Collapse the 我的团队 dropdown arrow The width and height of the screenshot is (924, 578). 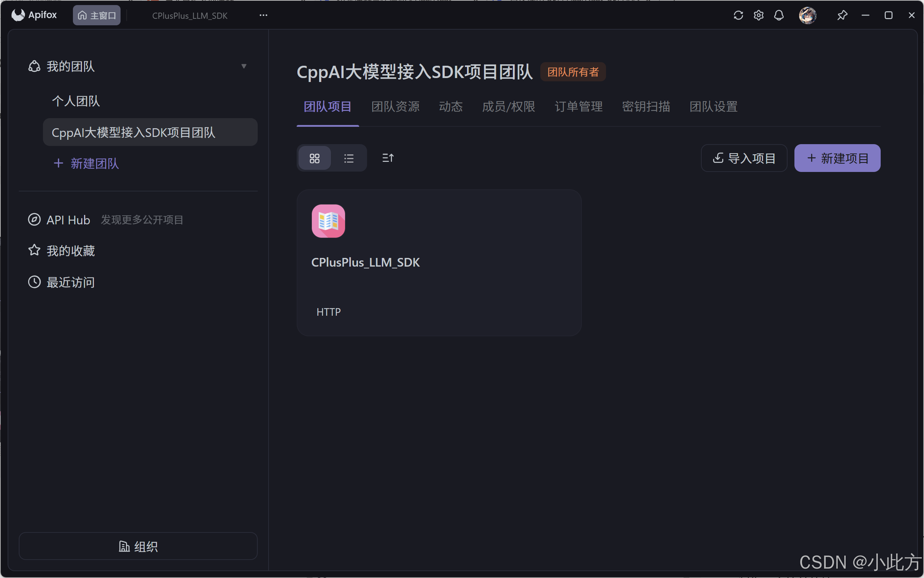pyautogui.click(x=244, y=66)
